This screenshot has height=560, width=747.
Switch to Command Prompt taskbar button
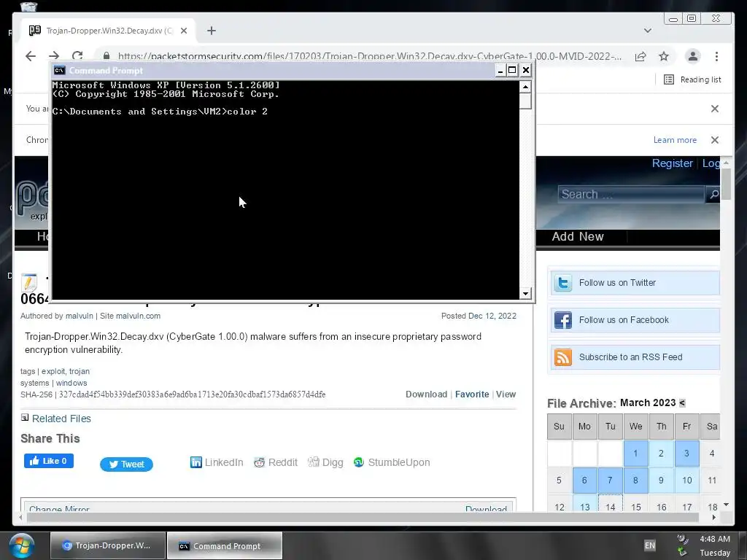pyautogui.click(x=225, y=545)
